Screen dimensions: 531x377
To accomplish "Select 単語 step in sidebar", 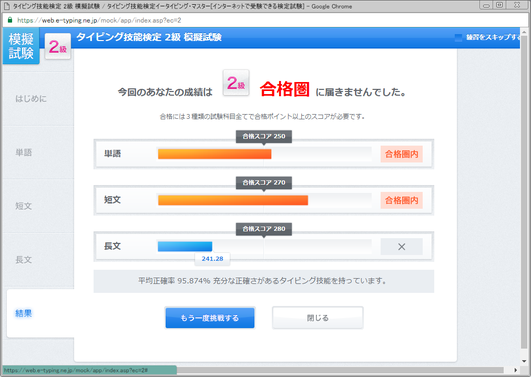I will (x=24, y=152).
